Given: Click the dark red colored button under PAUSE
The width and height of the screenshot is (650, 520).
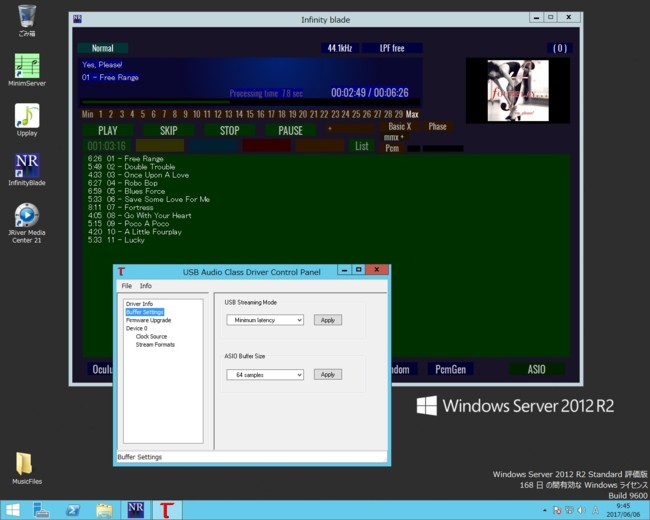Looking at the screenshot, I should pos(267,146).
